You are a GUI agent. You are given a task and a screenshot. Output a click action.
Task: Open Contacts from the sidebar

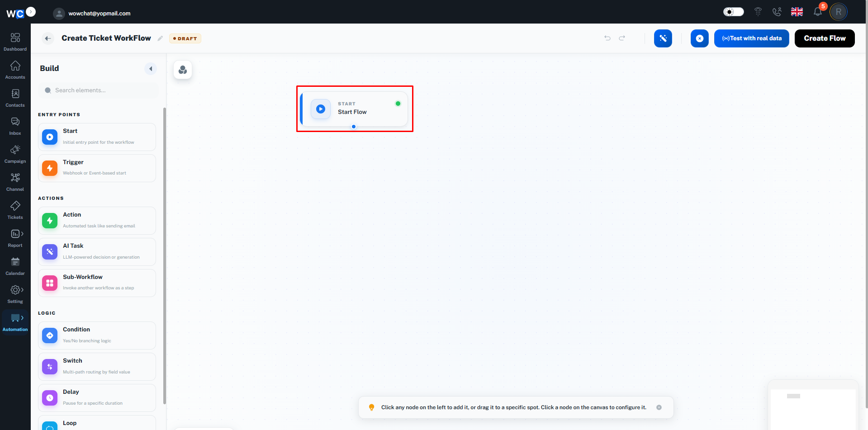15,98
